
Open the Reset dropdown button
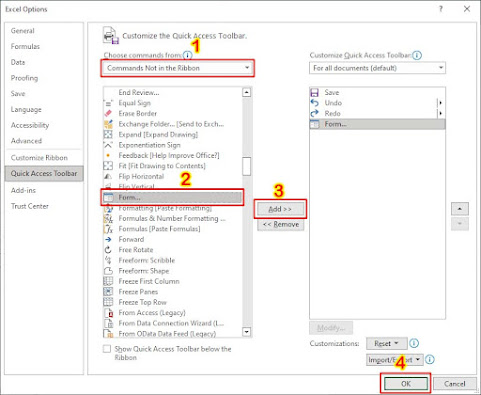point(386,343)
